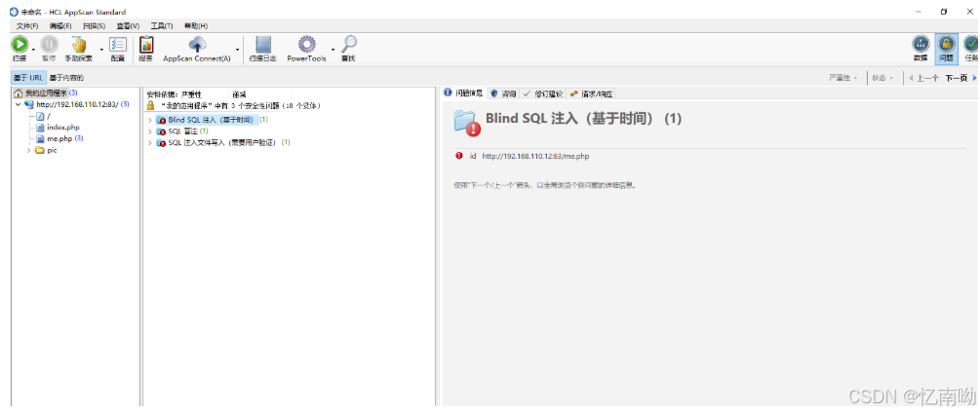Open the 查看(V) menu
The width and height of the screenshot is (980, 414).
click(128, 25)
